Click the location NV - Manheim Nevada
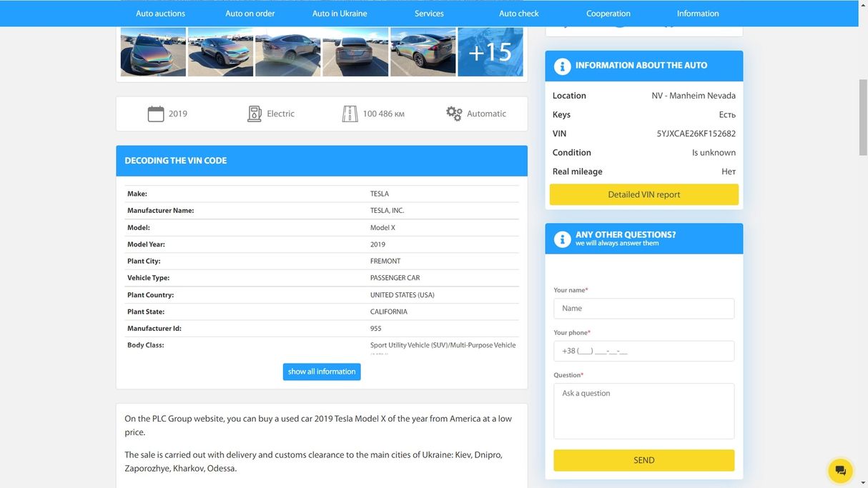This screenshot has width=868, height=488. click(694, 96)
